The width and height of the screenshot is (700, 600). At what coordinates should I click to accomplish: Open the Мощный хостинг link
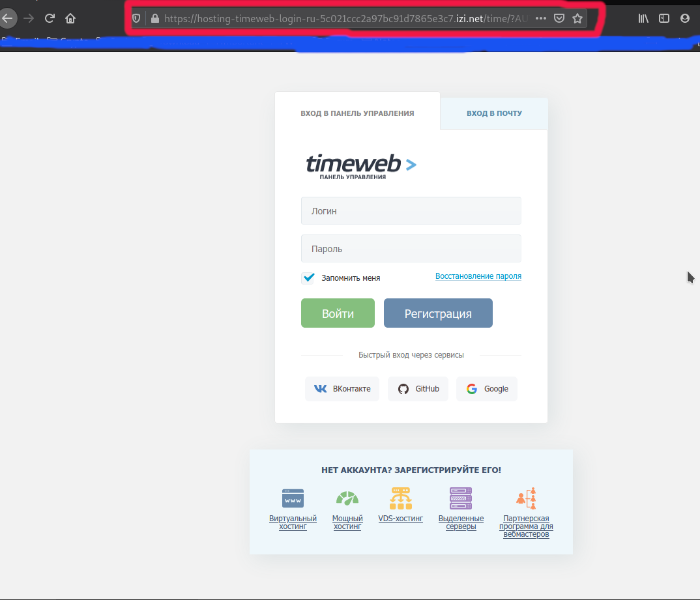(x=347, y=522)
